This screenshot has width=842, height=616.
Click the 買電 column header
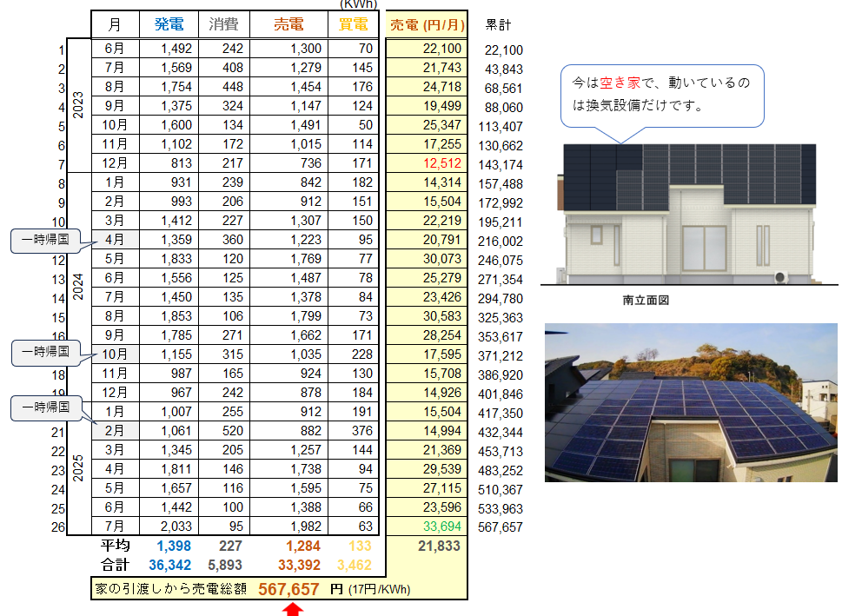(x=354, y=24)
